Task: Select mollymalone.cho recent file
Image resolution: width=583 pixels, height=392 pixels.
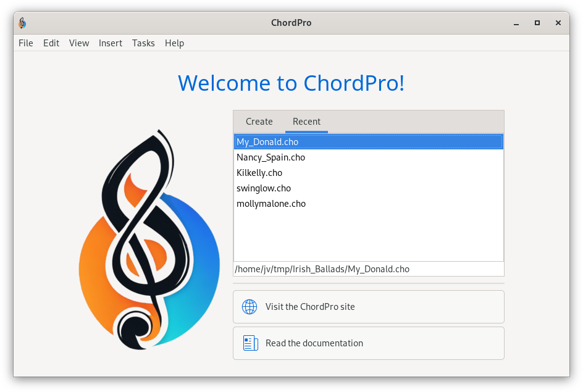Action: (x=369, y=204)
